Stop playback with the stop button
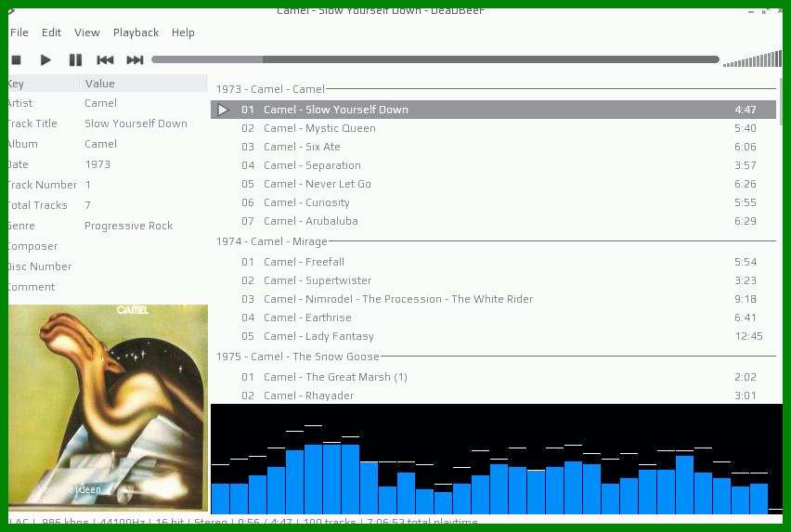The height and width of the screenshot is (532, 791). pyautogui.click(x=16, y=60)
